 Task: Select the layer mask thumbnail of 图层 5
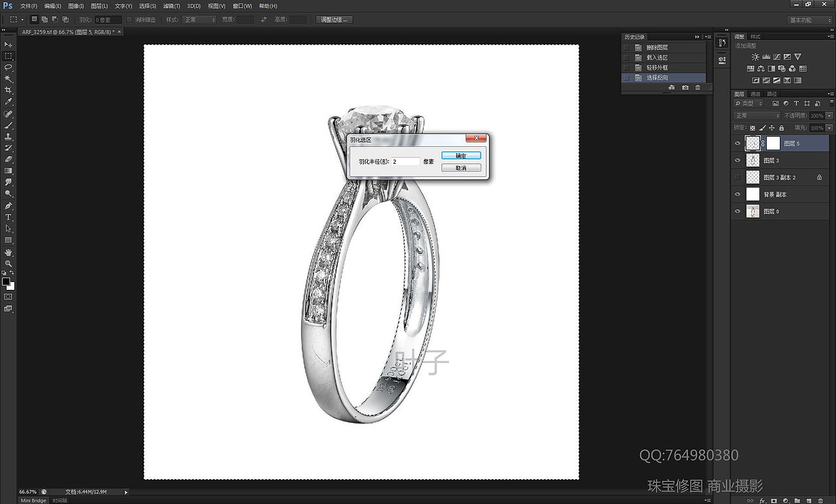(773, 143)
